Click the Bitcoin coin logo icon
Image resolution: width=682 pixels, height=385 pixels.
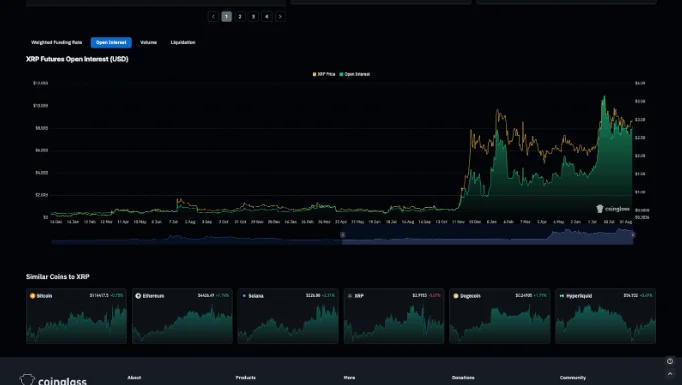(32, 296)
